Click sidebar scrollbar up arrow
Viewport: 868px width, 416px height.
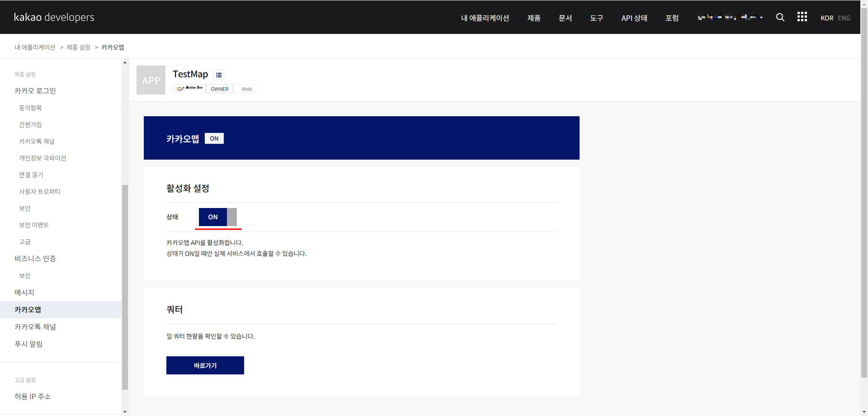click(125, 62)
